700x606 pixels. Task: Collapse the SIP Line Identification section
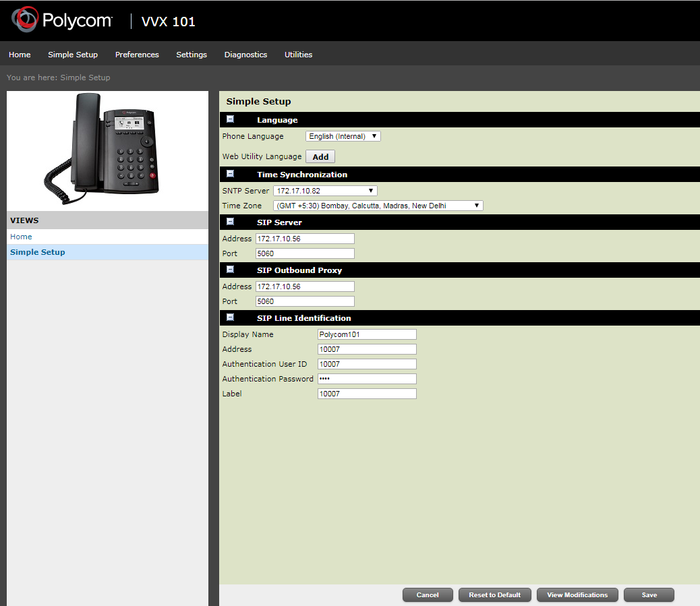(231, 317)
